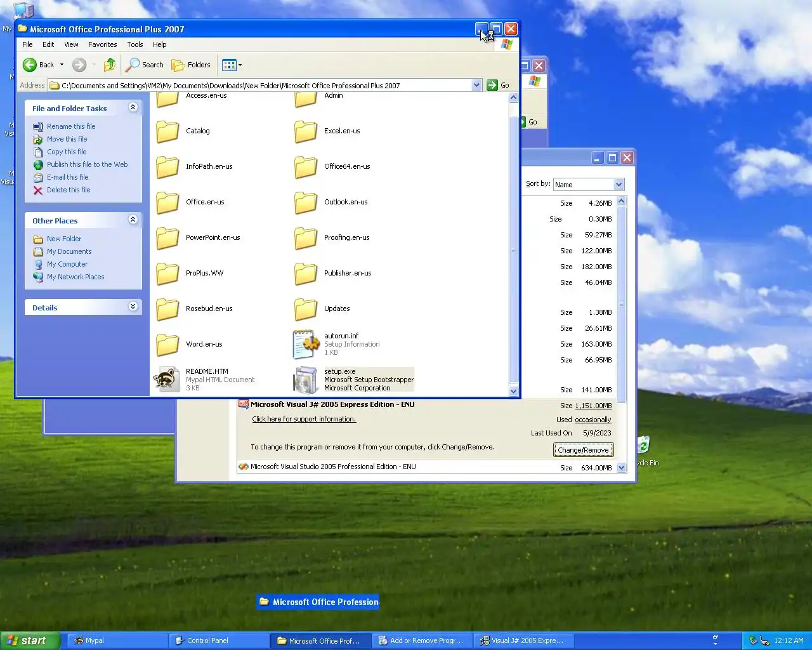This screenshot has height=650, width=812.
Task: Open the File menu
Action: pyautogui.click(x=27, y=44)
